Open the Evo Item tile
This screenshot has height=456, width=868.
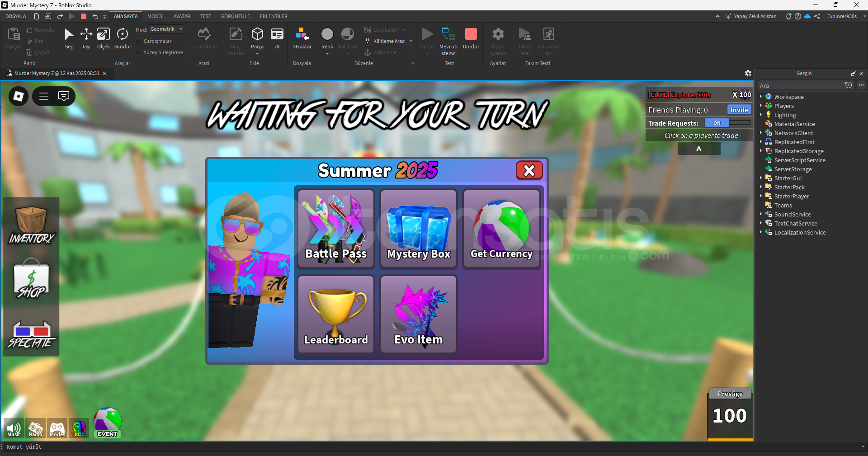coord(419,315)
